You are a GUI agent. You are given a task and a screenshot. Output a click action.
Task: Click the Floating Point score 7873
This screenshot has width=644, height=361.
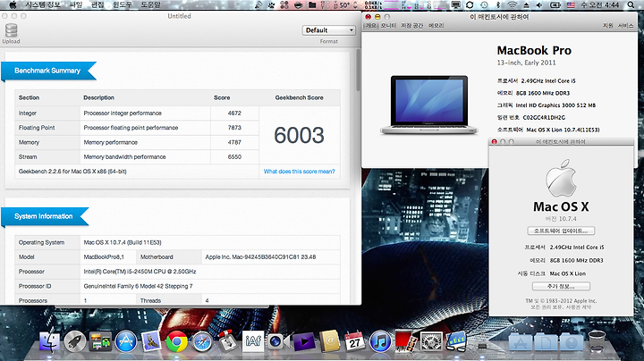[234, 128]
